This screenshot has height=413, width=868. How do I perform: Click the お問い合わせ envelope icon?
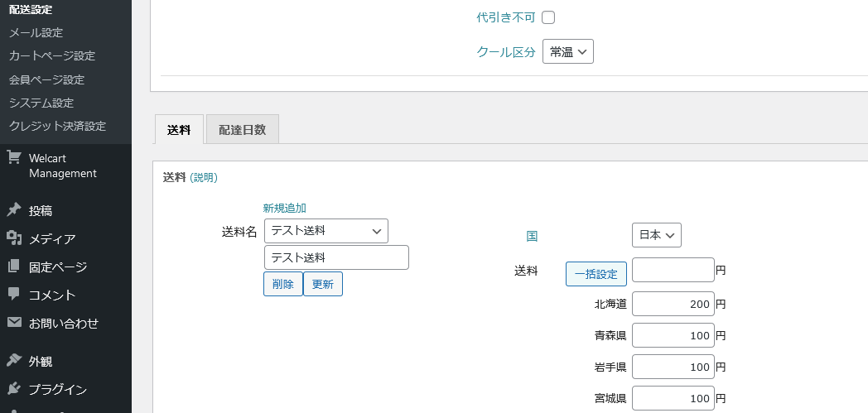click(14, 322)
